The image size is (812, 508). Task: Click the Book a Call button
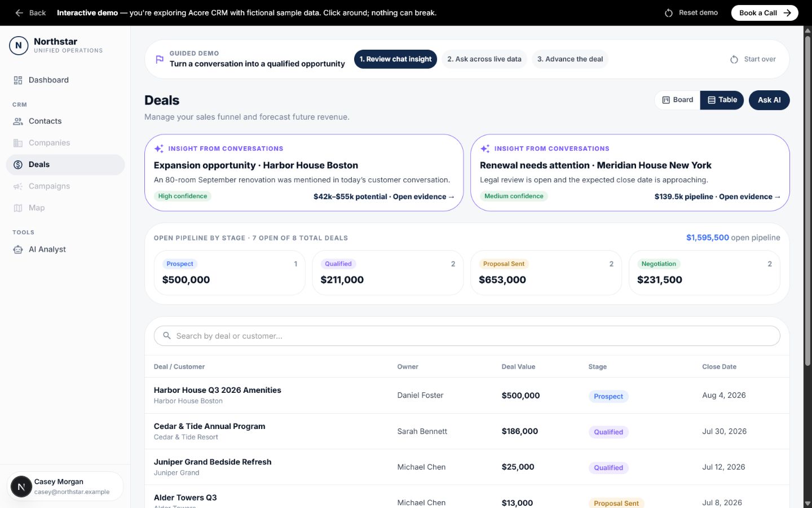(765, 12)
